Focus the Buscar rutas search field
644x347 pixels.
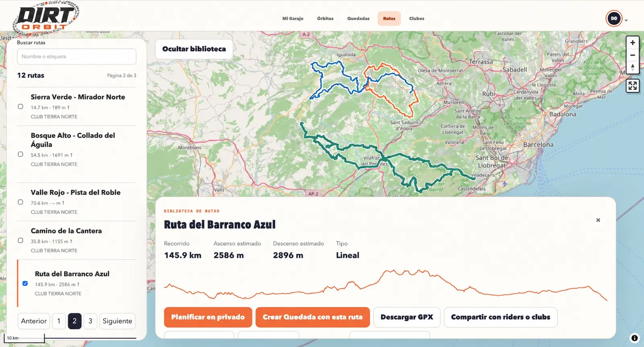pyautogui.click(x=76, y=57)
